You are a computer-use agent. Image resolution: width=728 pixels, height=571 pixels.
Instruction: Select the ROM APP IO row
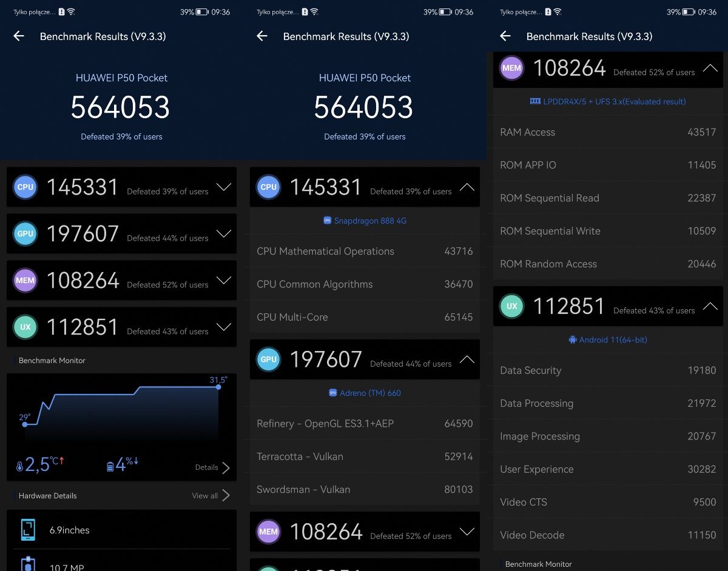(x=608, y=164)
